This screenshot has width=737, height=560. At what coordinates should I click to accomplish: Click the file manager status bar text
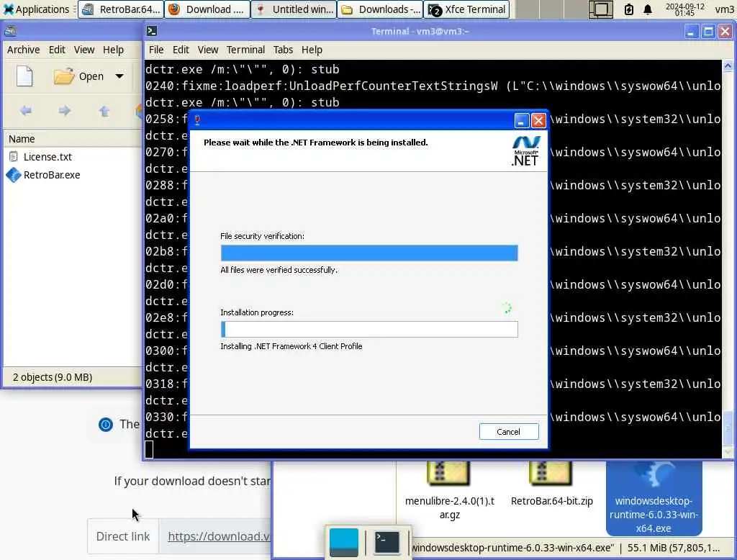click(566, 548)
